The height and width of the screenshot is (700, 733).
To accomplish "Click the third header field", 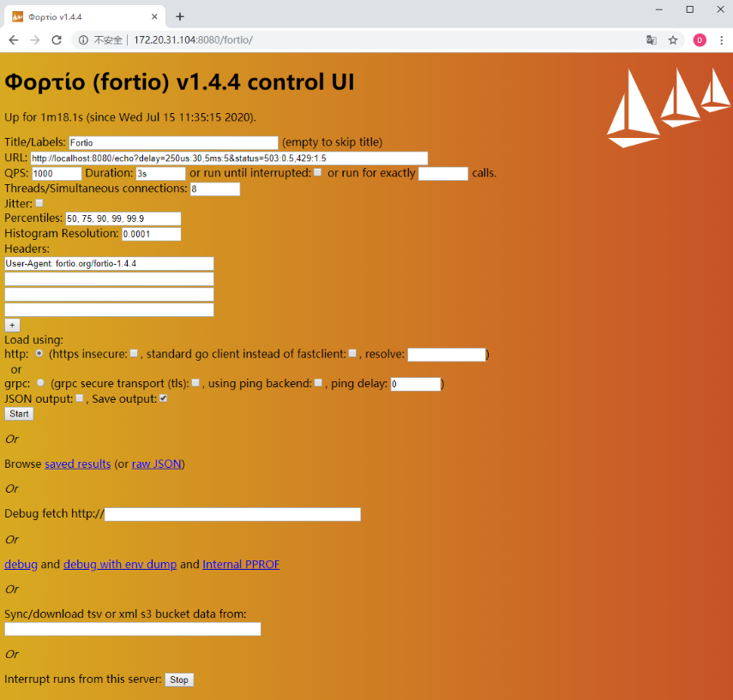I will (109, 295).
